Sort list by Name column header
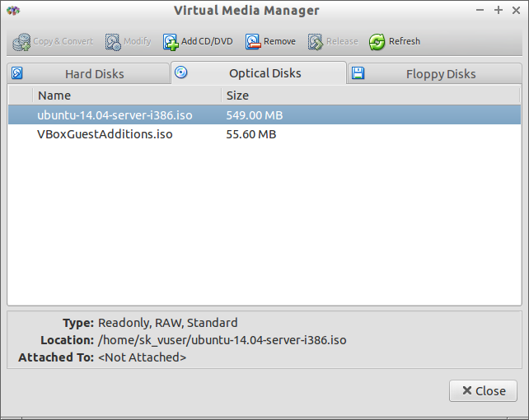This screenshot has width=529, height=420. (x=127, y=96)
